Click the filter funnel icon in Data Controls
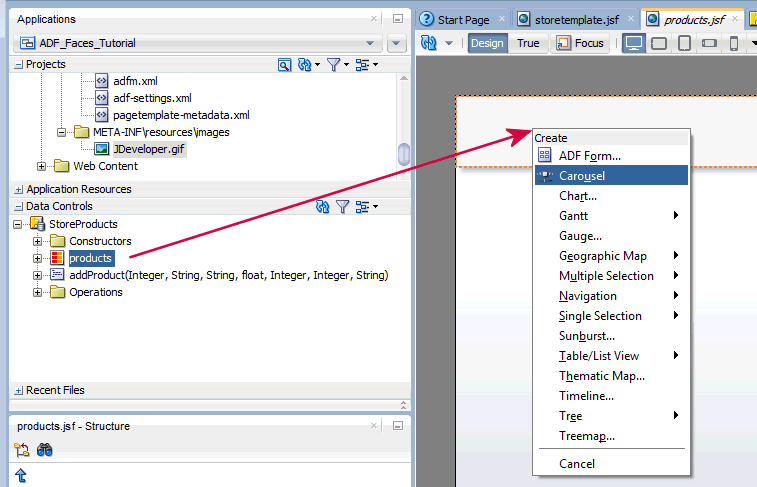 pyautogui.click(x=342, y=207)
